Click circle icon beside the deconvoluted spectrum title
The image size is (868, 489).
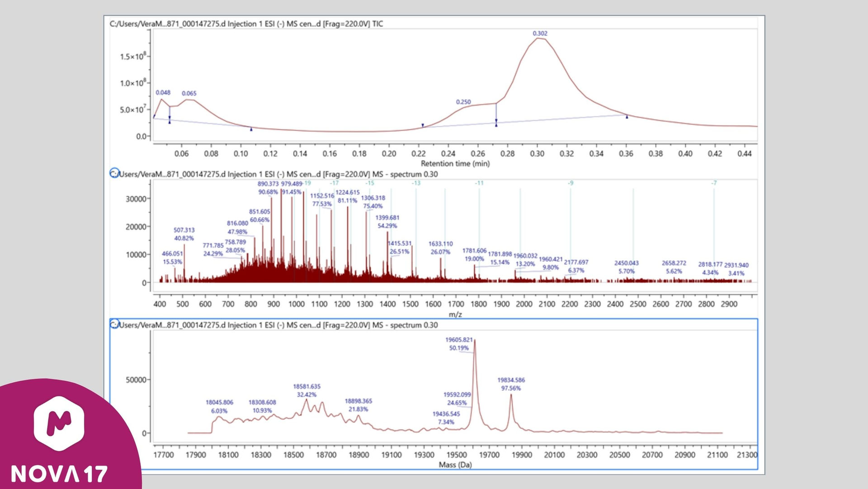point(114,324)
